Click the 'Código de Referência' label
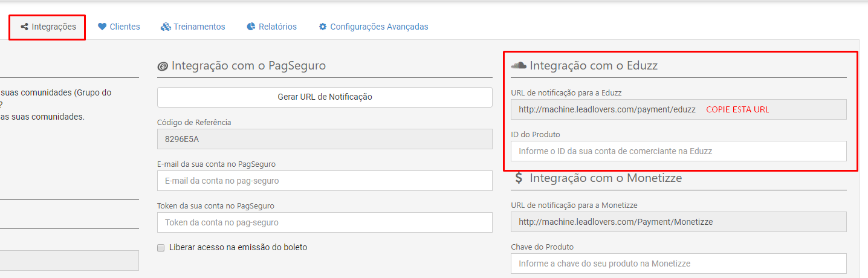Viewport: 868px width, 278px height. [194, 122]
